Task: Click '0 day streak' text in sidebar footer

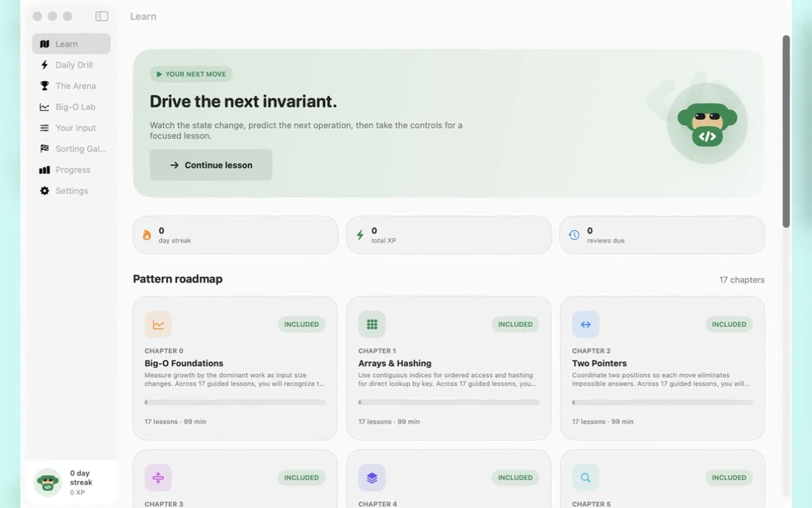Action: pyautogui.click(x=81, y=478)
